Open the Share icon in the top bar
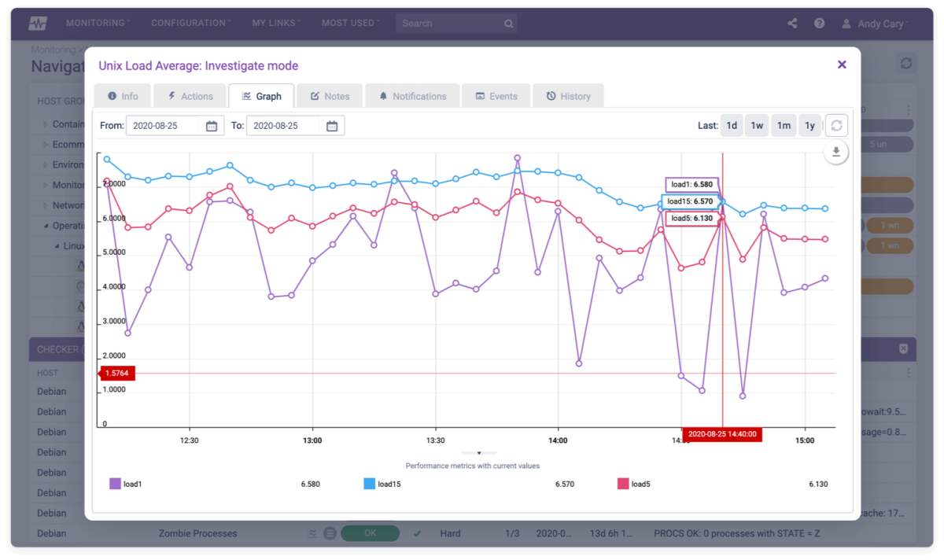The width and height of the screenshot is (944, 560). click(x=791, y=23)
